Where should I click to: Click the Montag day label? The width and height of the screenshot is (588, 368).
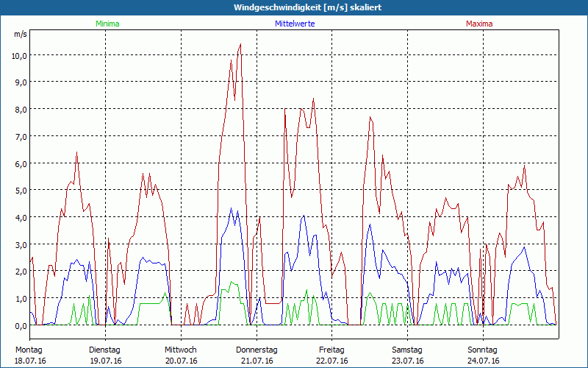29,350
